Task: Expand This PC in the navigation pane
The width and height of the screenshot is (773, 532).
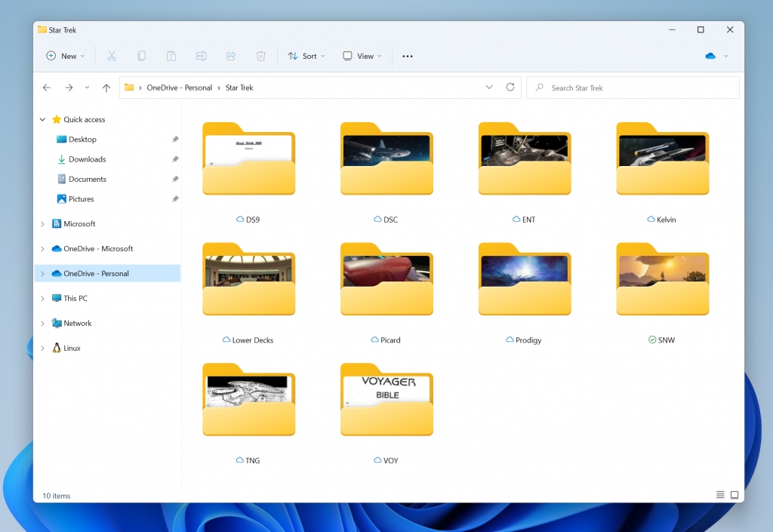Action: tap(43, 298)
